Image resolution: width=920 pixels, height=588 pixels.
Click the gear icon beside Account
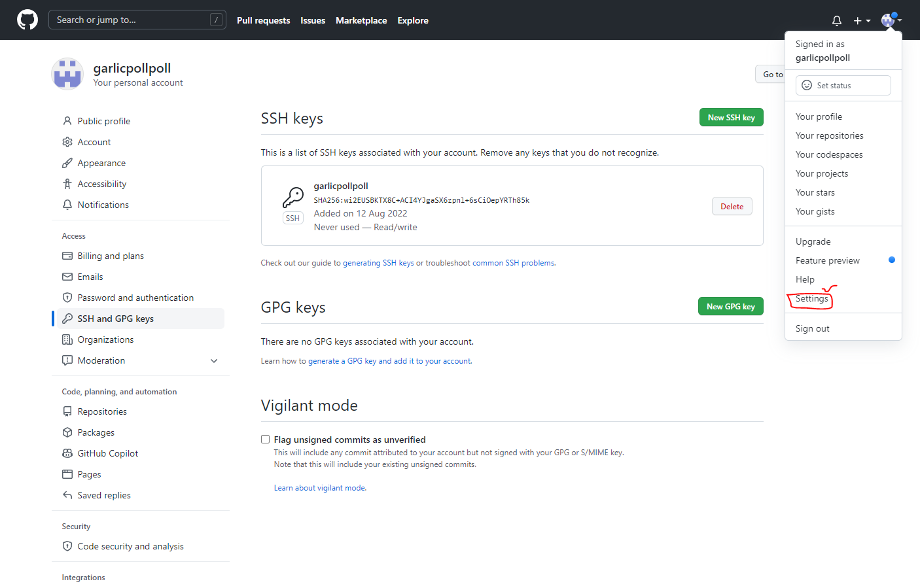[67, 142]
